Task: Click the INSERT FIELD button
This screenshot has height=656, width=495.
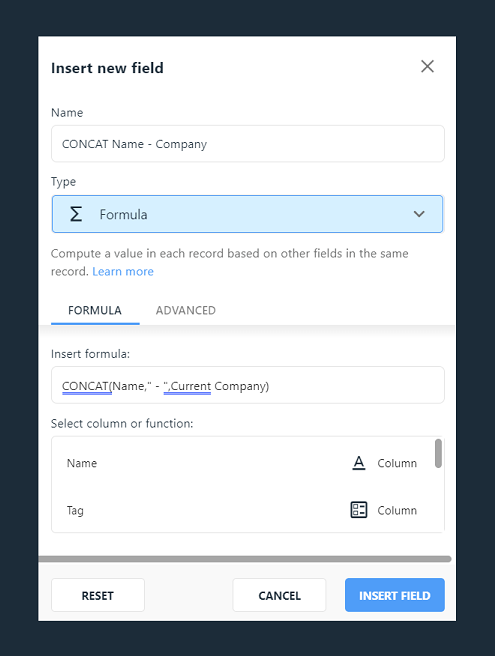Action: pos(395,595)
